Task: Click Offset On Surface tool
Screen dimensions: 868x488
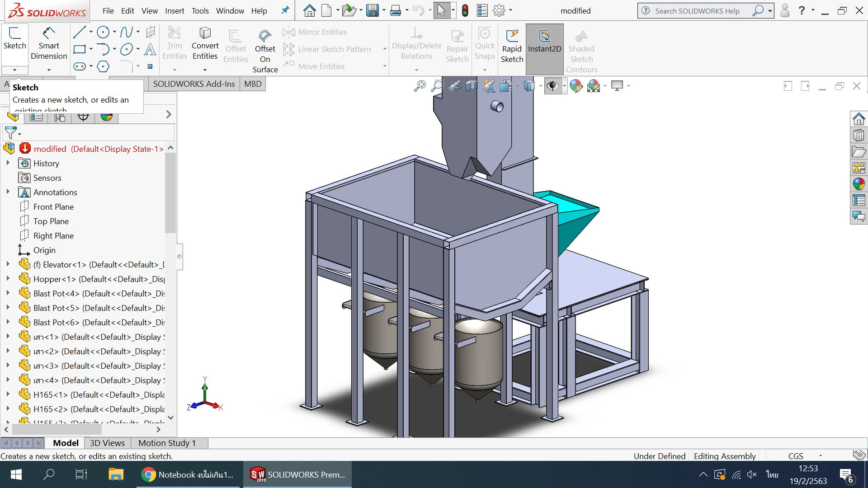Action: 265,51
